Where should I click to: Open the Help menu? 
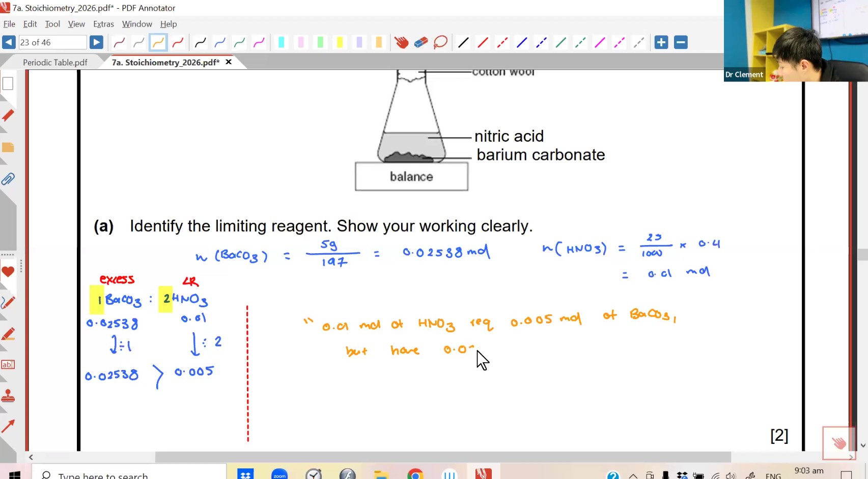169,24
